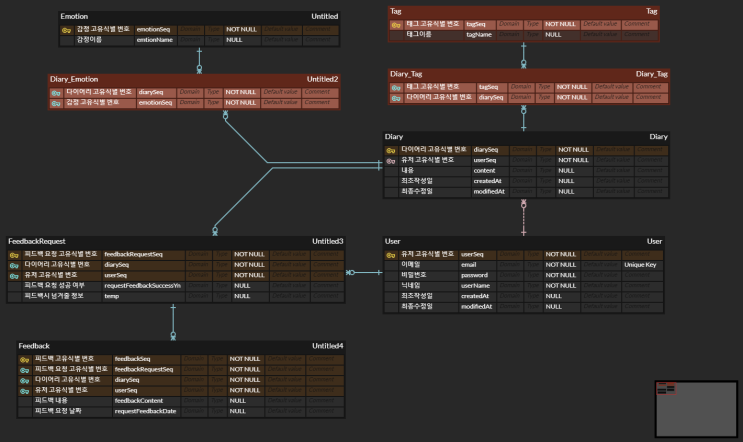Select the password column in User table
The width and height of the screenshot is (743, 442).
[474, 275]
